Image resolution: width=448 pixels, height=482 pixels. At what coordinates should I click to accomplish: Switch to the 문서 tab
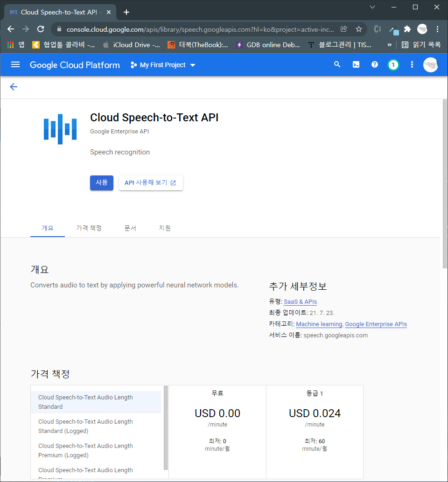[130, 228]
